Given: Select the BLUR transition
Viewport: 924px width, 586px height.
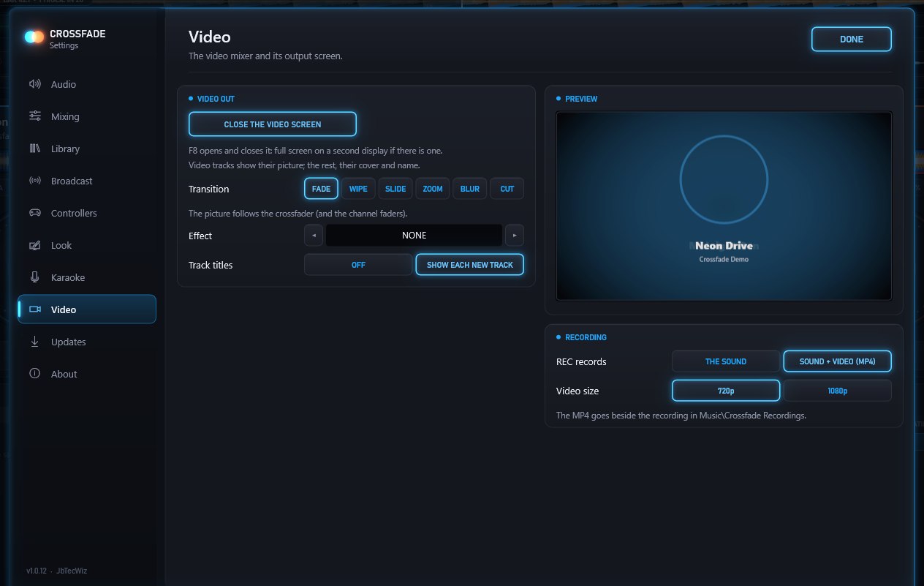Looking at the screenshot, I should (470, 189).
